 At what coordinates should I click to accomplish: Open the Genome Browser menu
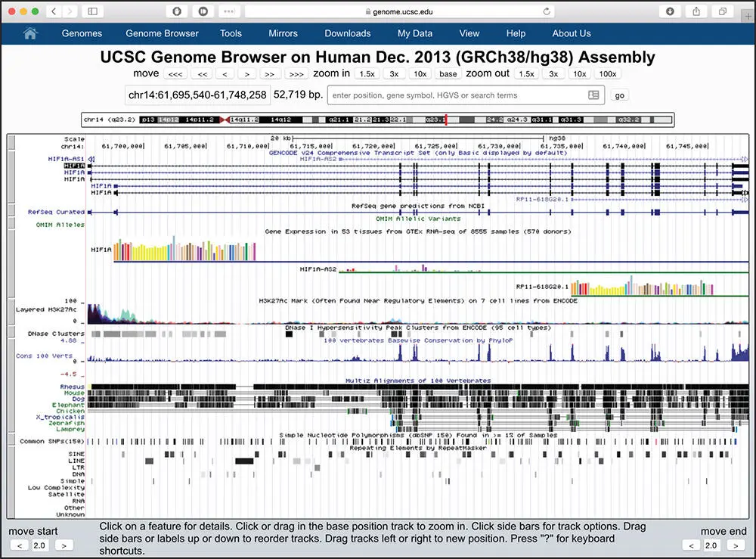162,33
